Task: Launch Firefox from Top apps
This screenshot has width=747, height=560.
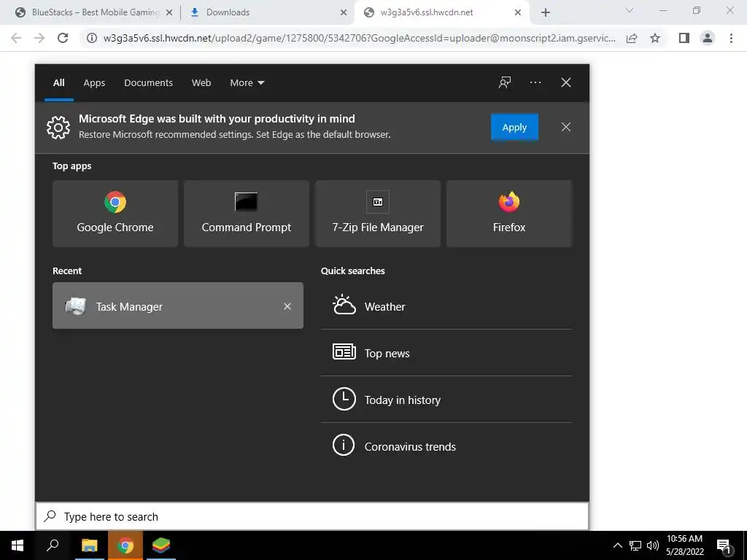Action: 508,214
